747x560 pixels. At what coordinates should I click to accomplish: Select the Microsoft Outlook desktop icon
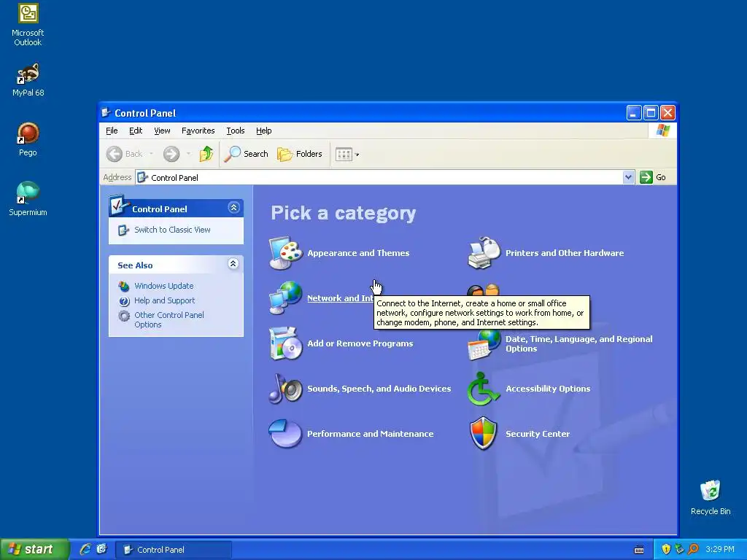28,25
